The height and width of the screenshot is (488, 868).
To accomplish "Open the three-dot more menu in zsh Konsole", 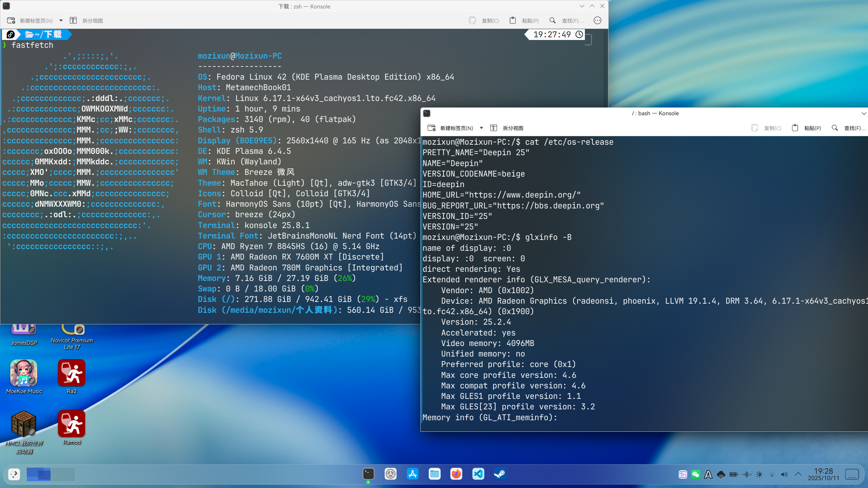I will click(x=597, y=21).
